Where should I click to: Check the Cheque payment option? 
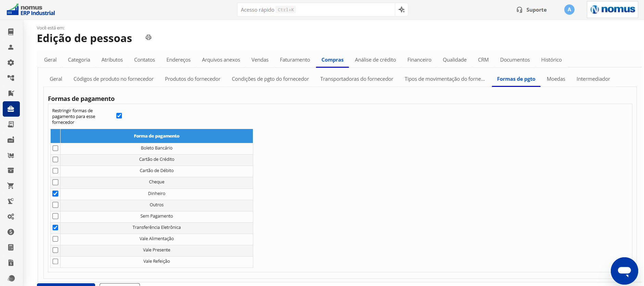point(55,182)
